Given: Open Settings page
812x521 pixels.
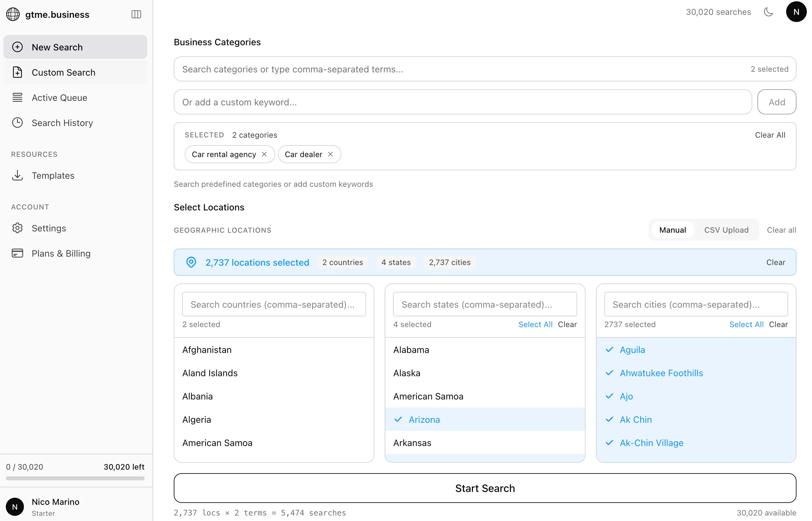Looking at the screenshot, I should 75,228.
